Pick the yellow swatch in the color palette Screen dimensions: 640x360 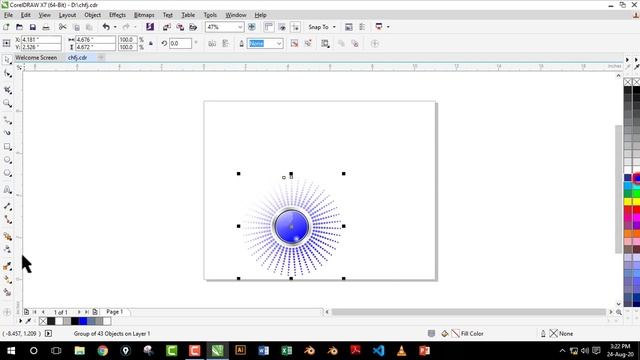628,201
